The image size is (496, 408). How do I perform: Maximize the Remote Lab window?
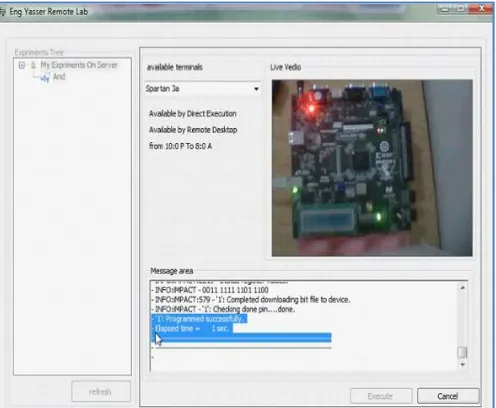(461, 9)
